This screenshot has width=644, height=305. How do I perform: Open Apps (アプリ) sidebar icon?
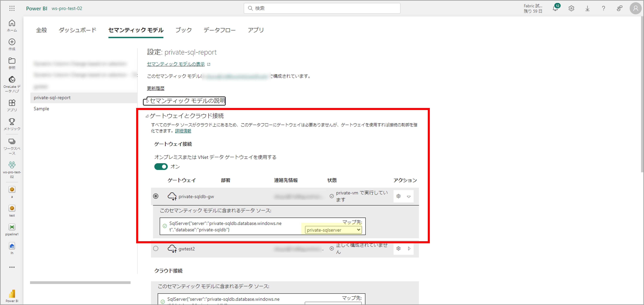[12, 105]
